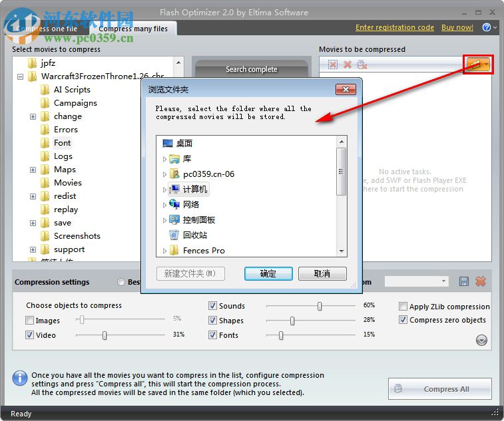Viewport: 504px width, 421px height.
Task: Click the 确定 OK button
Action: [x=268, y=273]
